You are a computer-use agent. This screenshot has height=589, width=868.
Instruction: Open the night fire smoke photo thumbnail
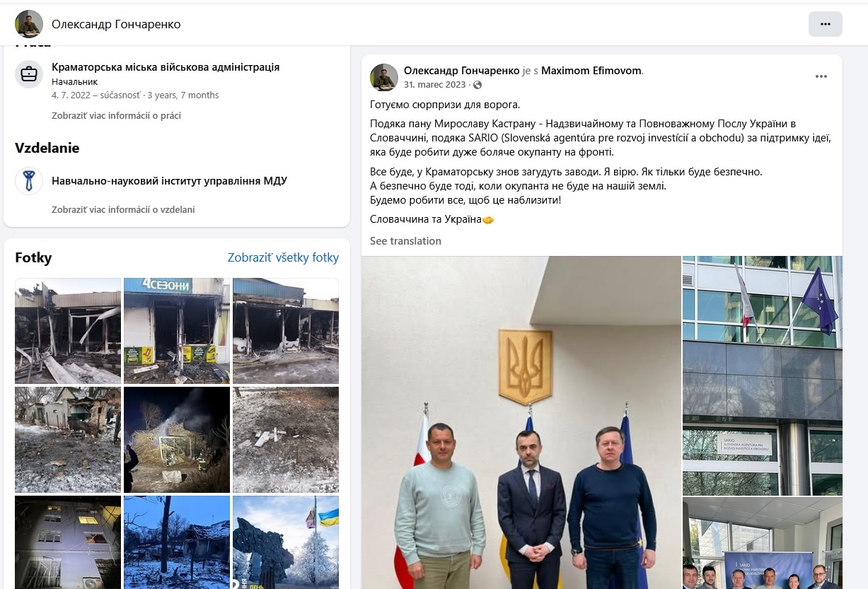click(177, 440)
